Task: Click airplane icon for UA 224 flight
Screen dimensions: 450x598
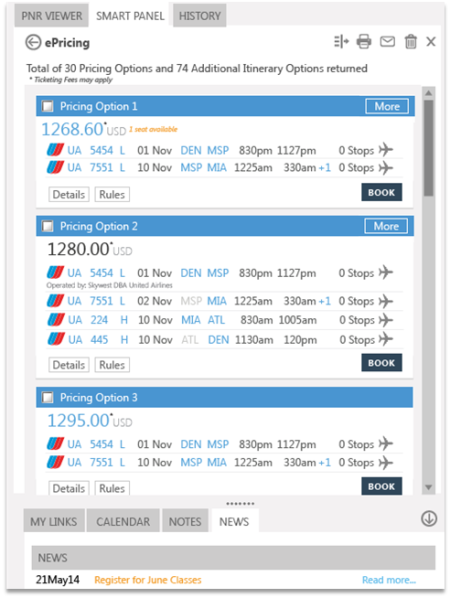Action: coord(386,320)
